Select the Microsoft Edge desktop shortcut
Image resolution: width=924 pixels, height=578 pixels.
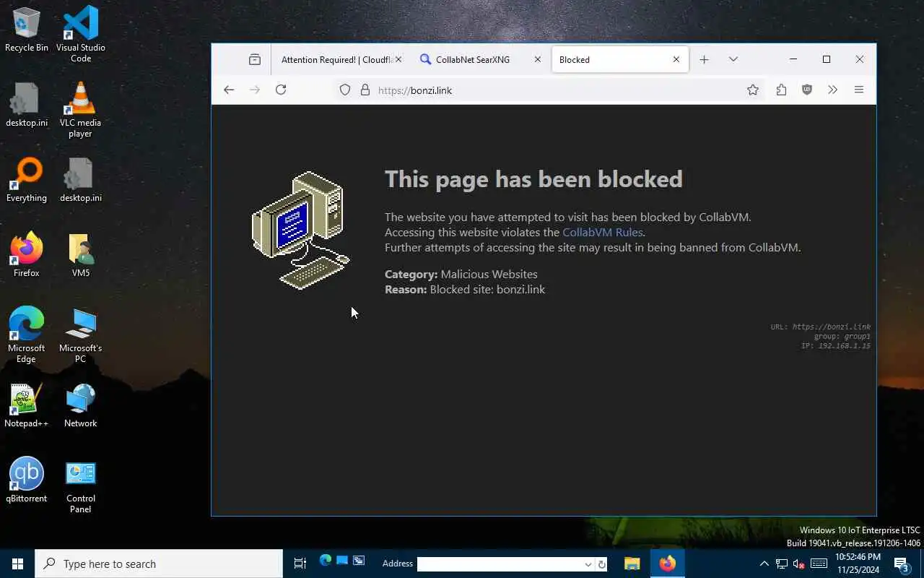click(27, 335)
